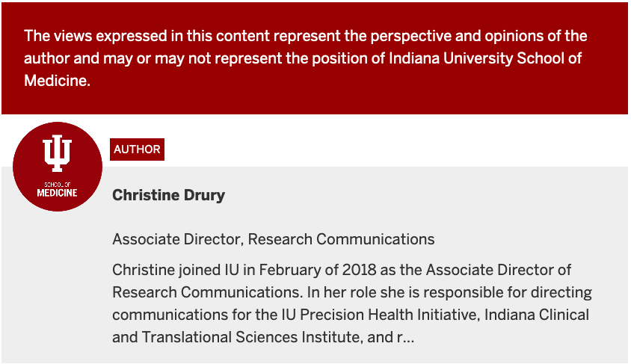Click "Indiana University School of" in the disclaimer
This screenshot has width=631, height=364.
tap(485, 59)
